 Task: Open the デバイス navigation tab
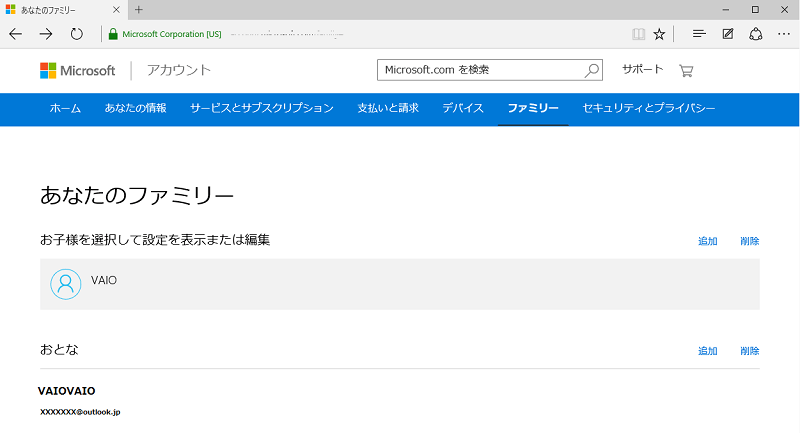coord(463,108)
